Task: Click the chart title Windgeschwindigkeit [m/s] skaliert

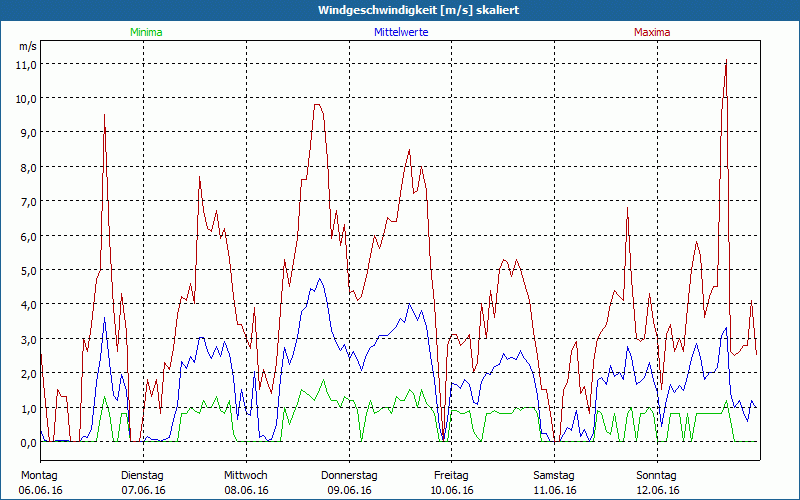Action: pyautogui.click(x=418, y=10)
